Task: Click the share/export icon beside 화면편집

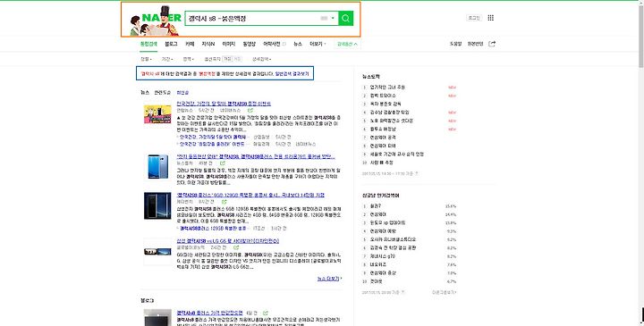Action: pyautogui.click(x=492, y=44)
